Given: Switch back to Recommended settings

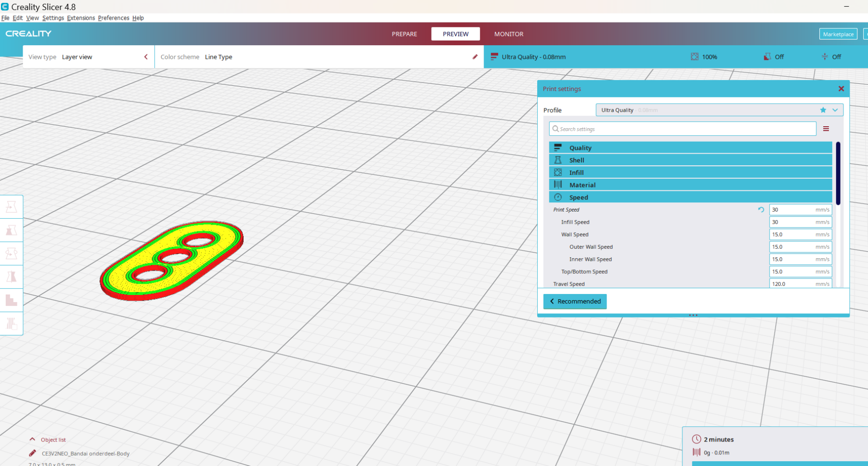Looking at the screenshot, I should tap(575, 301).
